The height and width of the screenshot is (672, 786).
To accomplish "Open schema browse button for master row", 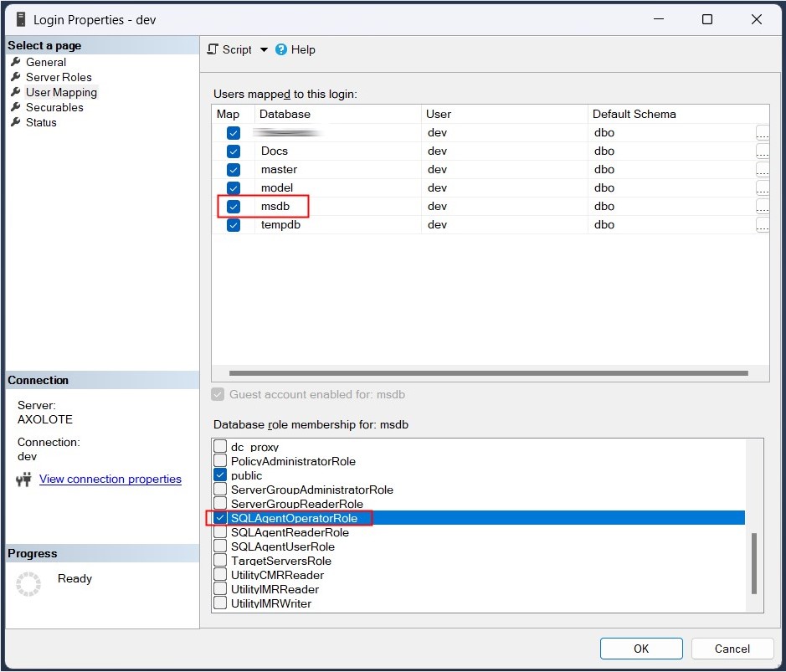I will pyautogui.click(x=762, y=170).
